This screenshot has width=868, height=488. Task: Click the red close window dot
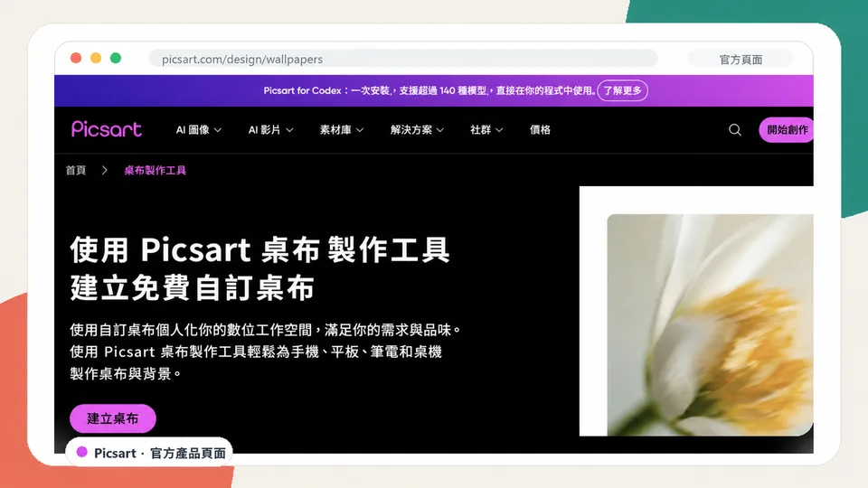click(x=76, y=58)
